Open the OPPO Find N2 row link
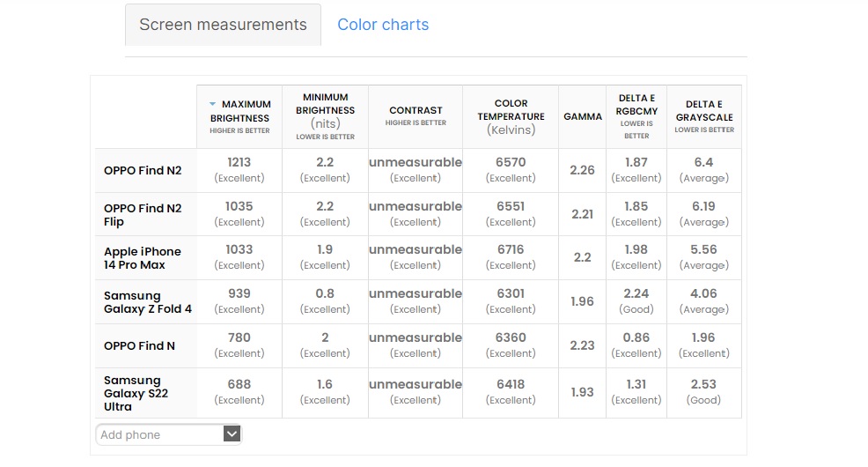This screenshot has width=868, height=467. coord(142,170)
